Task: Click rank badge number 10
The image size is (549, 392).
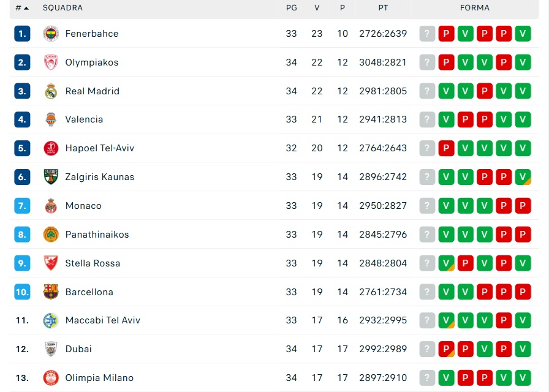Action: (22, 292)
